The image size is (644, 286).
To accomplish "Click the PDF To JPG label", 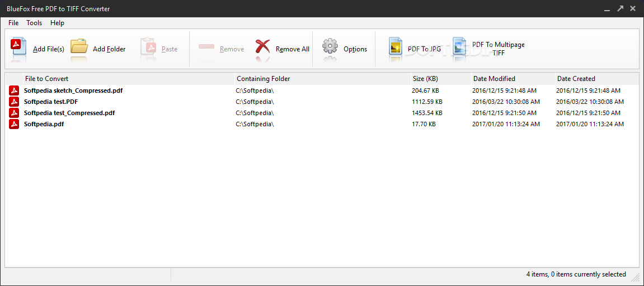I will (424, 49).
